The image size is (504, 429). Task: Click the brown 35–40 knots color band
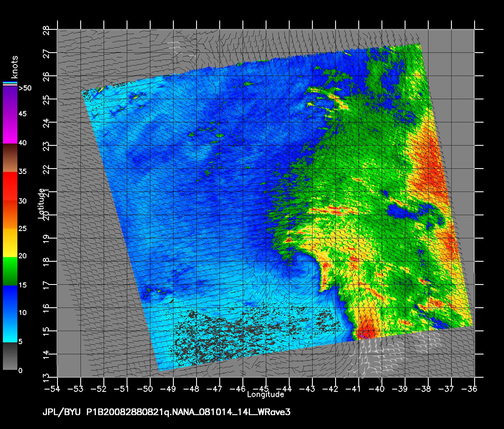10,158
